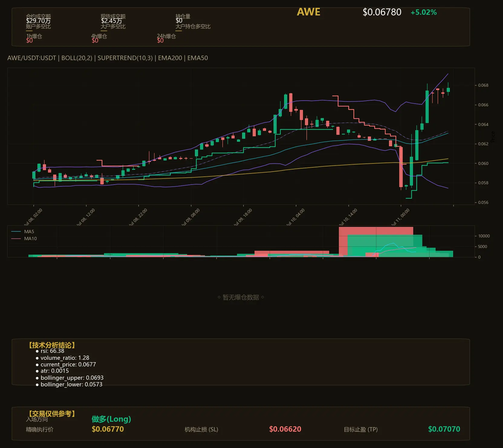Click the +5.02% change indicator
The height and width of the screenshot is (448, 503).
tap(423, 12)
